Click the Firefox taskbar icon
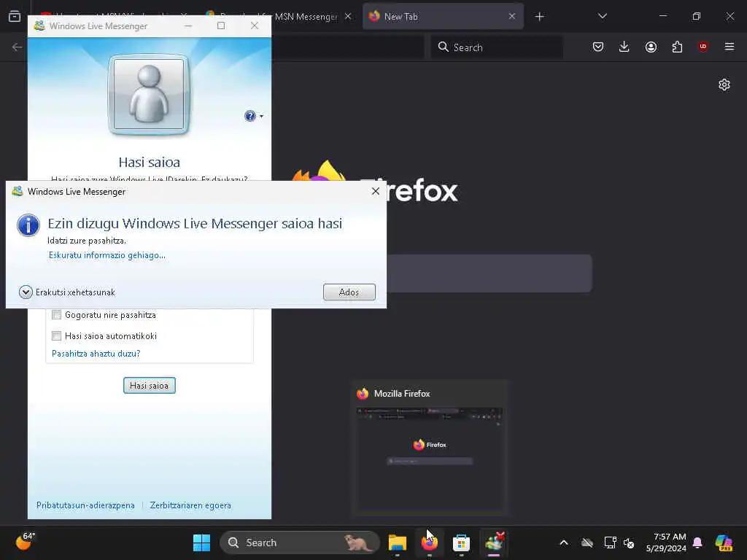The image size is (747, 560). [x=429, y=542]
